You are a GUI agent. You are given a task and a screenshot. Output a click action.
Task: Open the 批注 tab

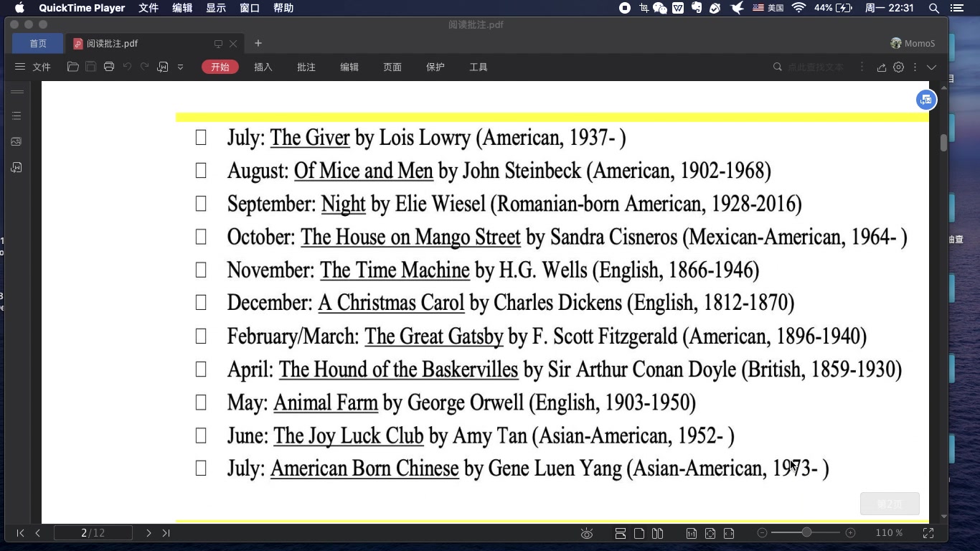306,67
